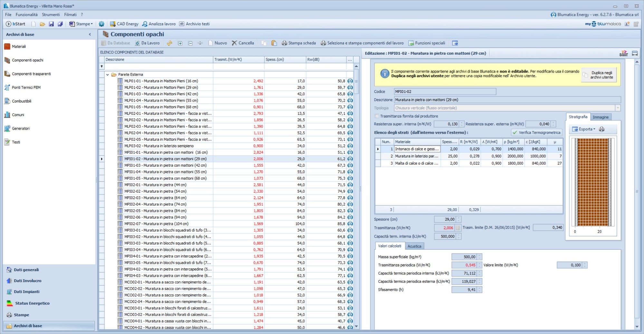This screenshot has height=334, width=644.
Task: Select row checkbox for Muratura in laterizio layer
Action: click(x=378, y=156)
